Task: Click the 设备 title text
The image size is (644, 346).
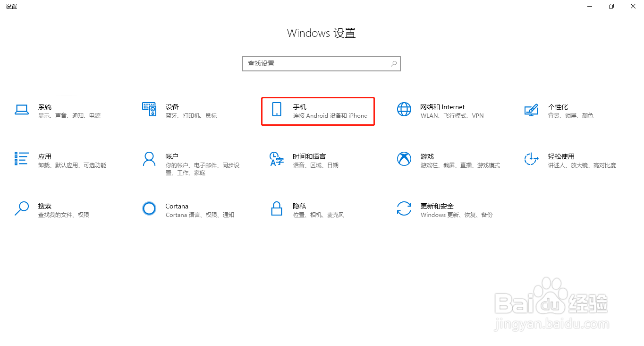Action: 172,107
